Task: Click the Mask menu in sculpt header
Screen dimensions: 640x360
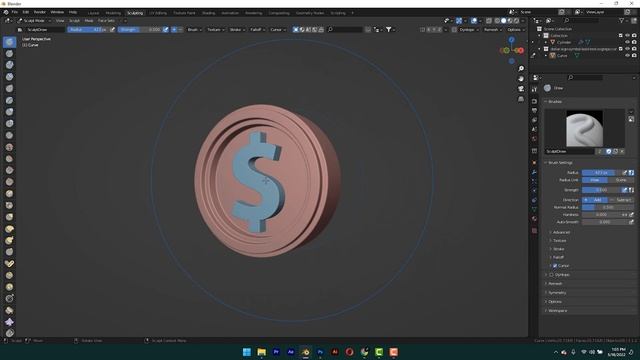Action: [89, 20]
